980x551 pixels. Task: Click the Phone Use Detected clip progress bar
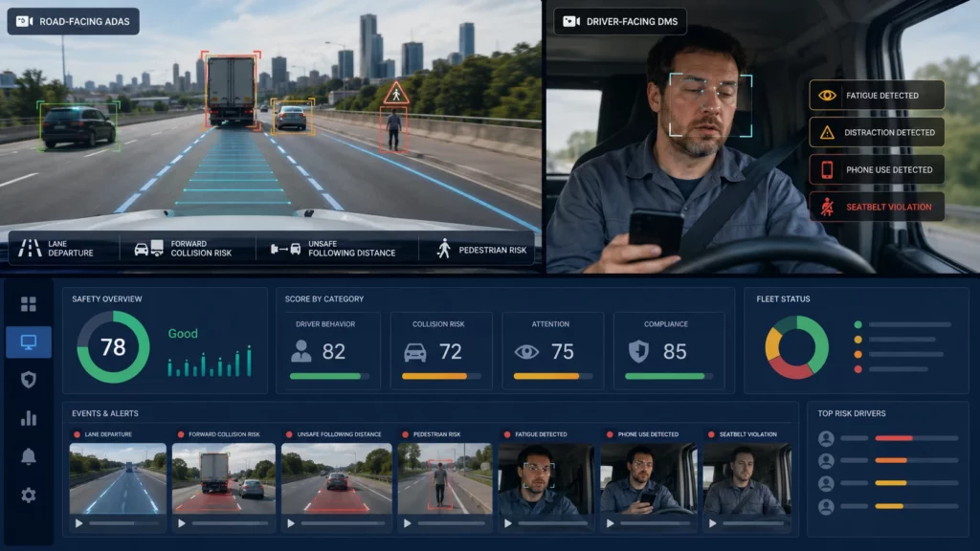point(655,523)
